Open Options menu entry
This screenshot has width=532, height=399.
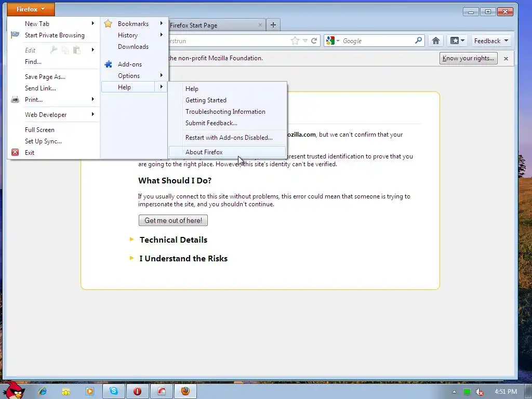[129, 76]
